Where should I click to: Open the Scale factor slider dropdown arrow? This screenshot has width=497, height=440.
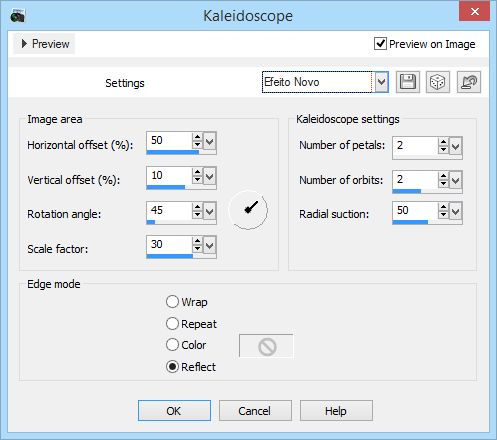pyautogui.click(x=209, y=246)
